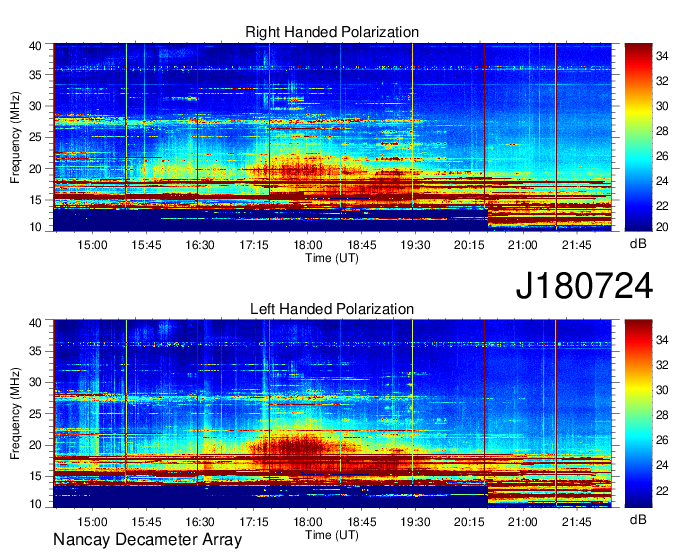
Task: Click 18:45 time tick on Right Handed plot
Action: [x=362, y=245]
